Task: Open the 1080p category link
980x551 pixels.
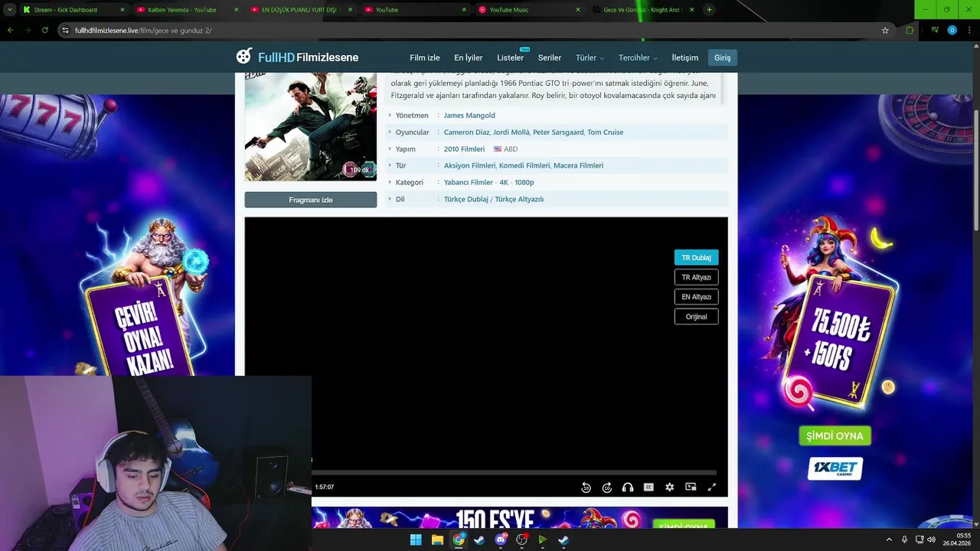Action: tap(524, 183)
